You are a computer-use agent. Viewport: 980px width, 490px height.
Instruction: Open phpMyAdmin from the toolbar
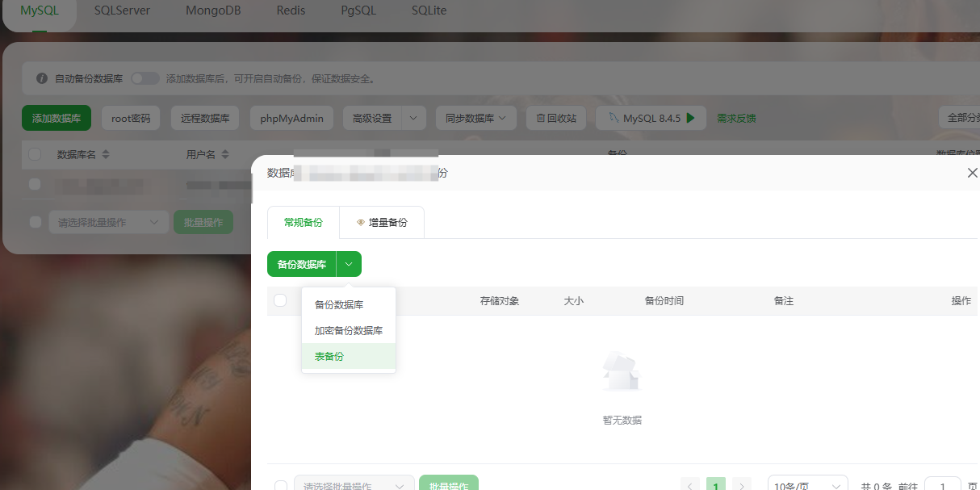[291, 117]
